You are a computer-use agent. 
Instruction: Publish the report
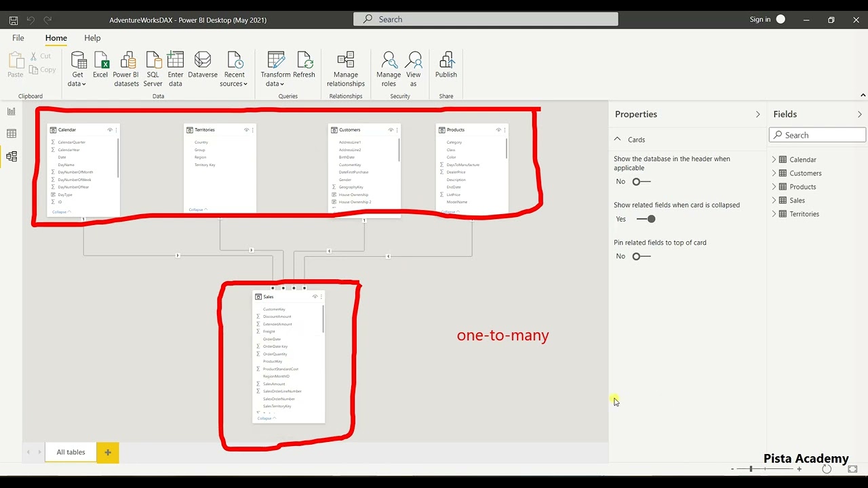(x=446, y=65)
